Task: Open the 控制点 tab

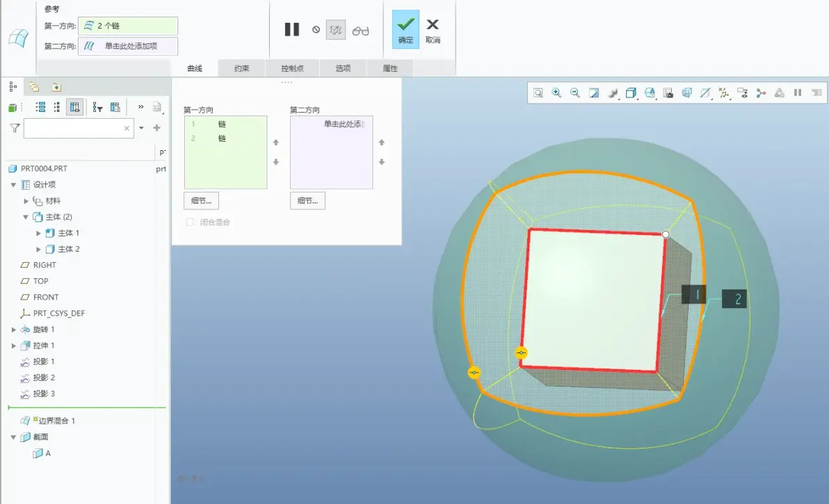Action: 292,68
